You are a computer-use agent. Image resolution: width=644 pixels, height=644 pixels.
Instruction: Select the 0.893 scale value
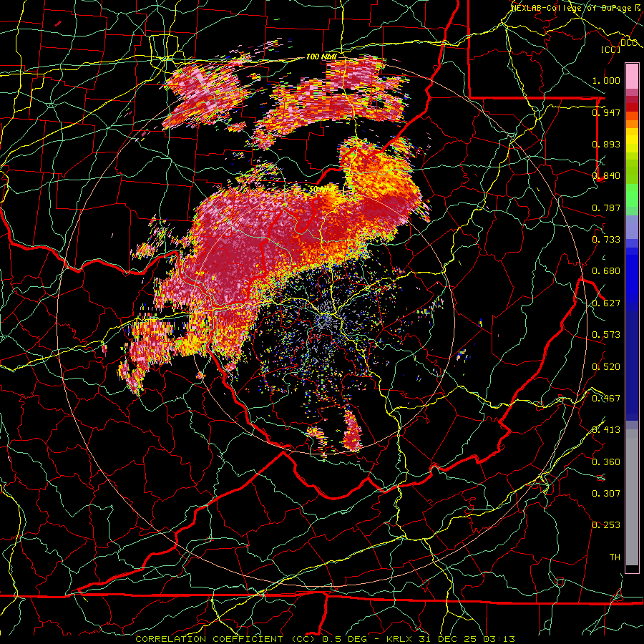pos(606,144)
